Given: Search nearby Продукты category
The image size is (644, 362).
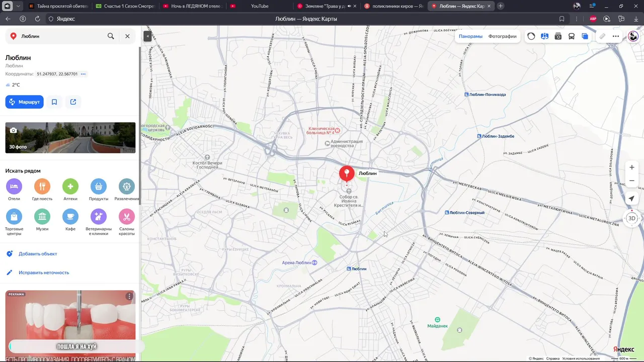Looking at the screenshot, I should 99,190.
